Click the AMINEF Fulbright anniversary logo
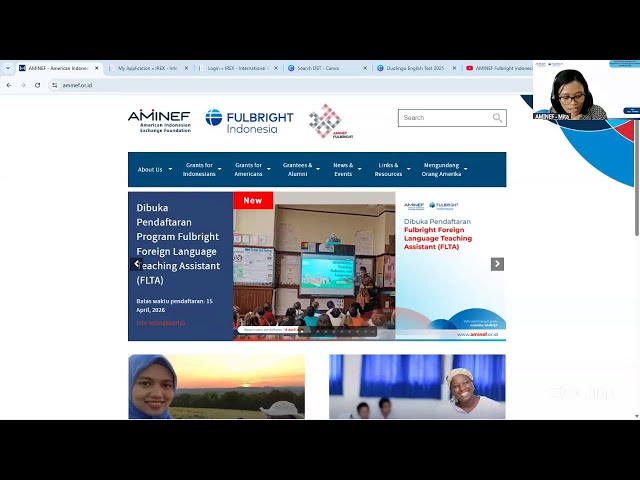The image size is (640, 480). pyautogui.click(x=331, y=121)
